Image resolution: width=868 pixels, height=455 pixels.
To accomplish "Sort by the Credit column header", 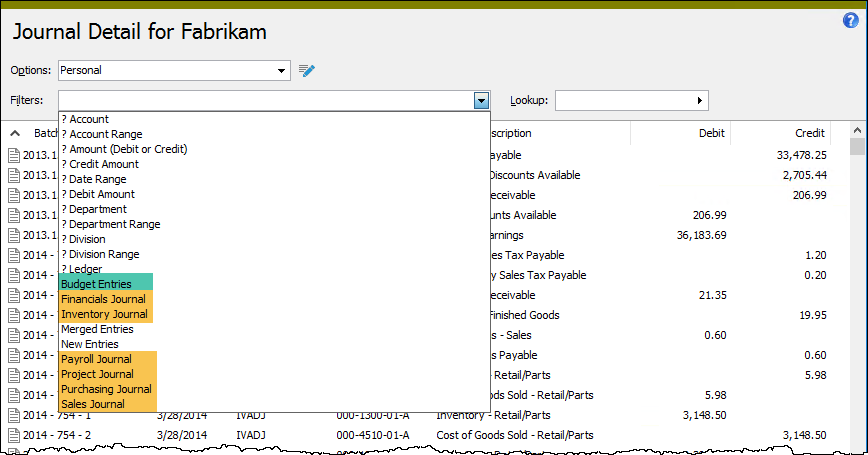I will (x=809, y=133).
